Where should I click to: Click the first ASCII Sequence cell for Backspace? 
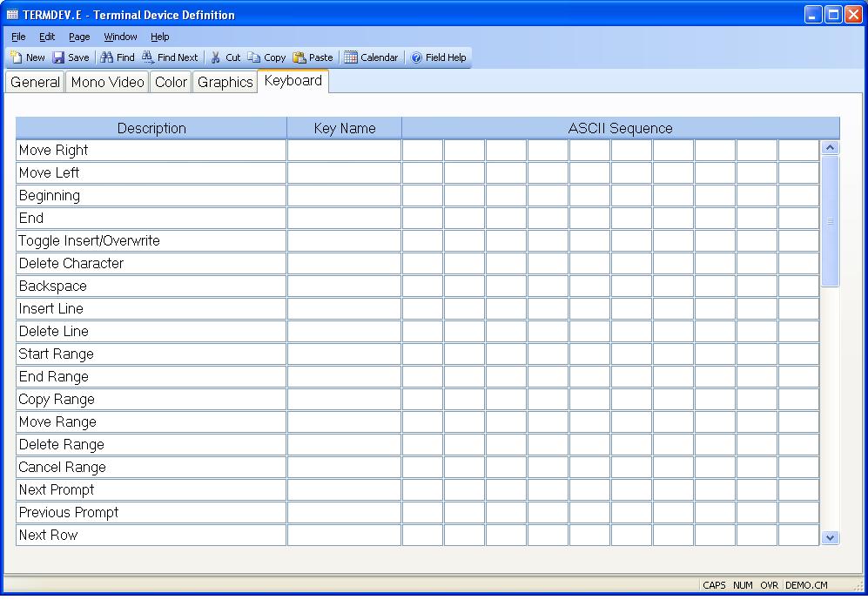422,287
